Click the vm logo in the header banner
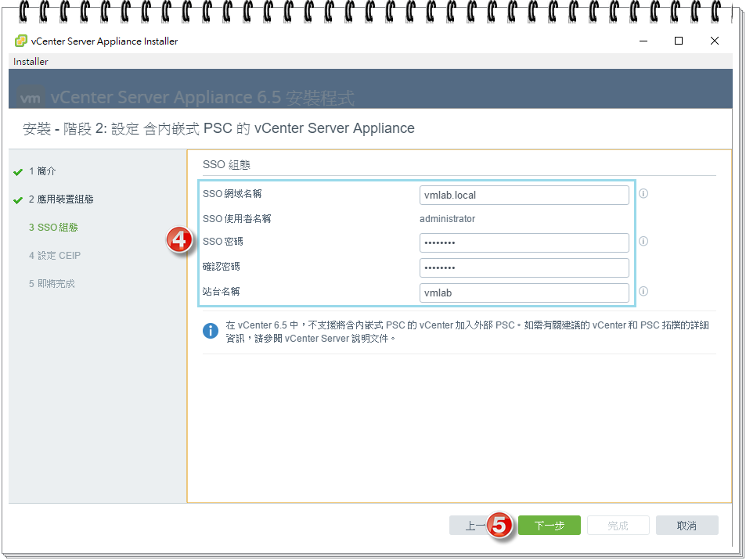This screenshot has width=746, height=560. pos(31,98)
